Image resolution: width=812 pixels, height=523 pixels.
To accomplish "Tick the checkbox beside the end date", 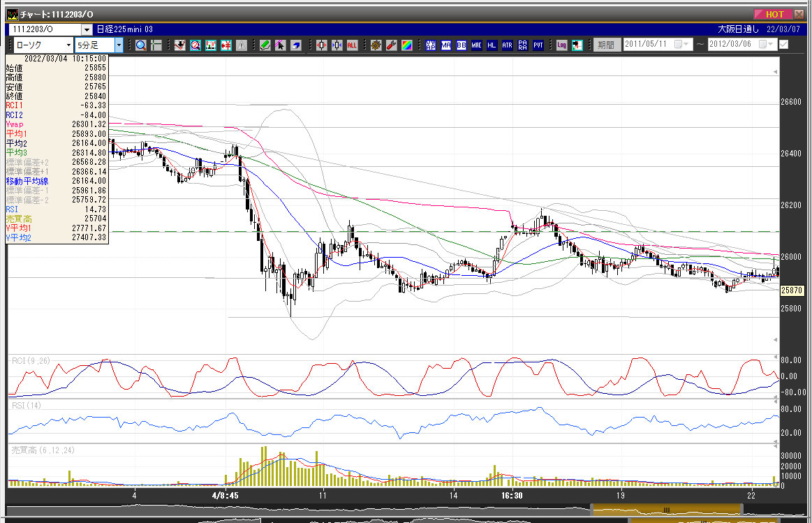I will pyautogui.click(x=783, y=45).
